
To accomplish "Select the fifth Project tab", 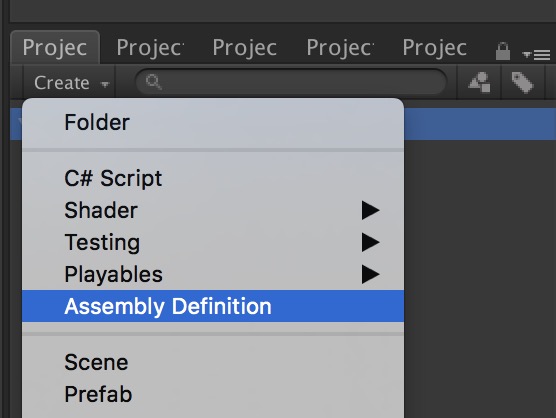I will tap(435, 47).
